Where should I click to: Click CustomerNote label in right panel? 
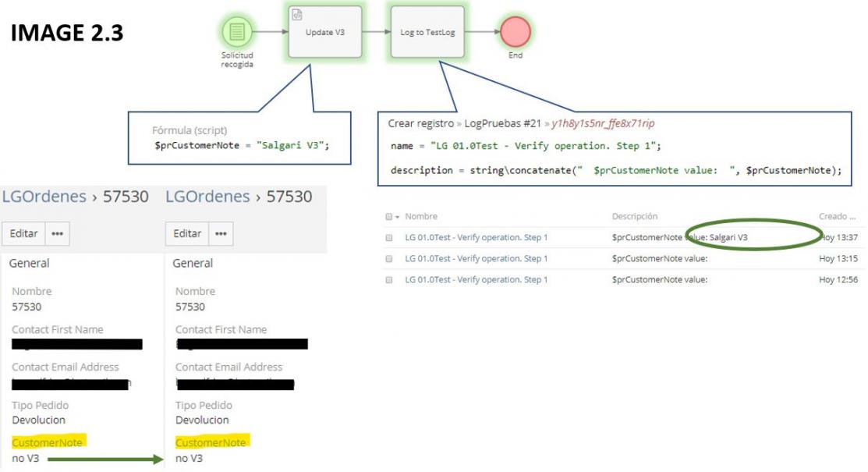(x=211, y=442)
